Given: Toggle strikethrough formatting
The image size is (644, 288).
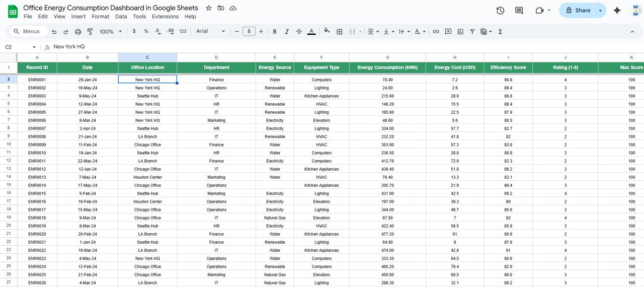Looking at the screenshot, I should pos(299,31).
